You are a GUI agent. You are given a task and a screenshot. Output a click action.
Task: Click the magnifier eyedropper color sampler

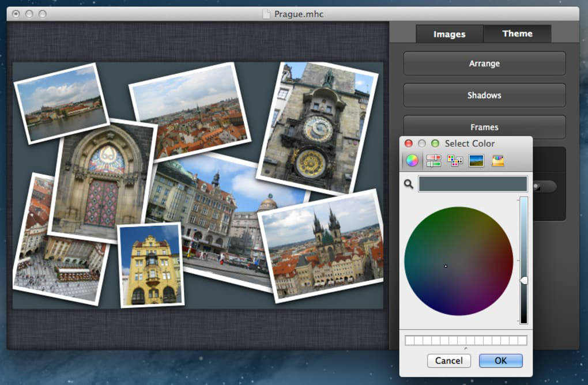coord(409,184)
